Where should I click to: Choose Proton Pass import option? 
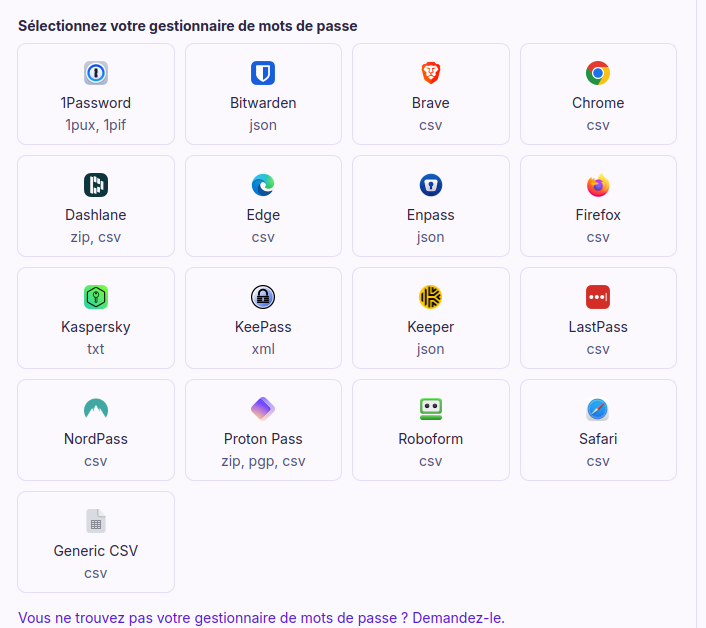[263, 430]
